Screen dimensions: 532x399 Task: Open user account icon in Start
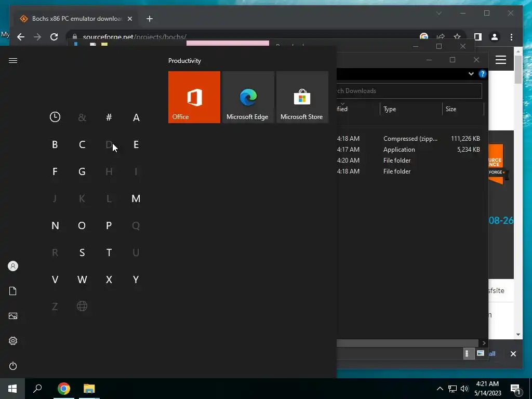pyautogui.click(x=13, y=266)
